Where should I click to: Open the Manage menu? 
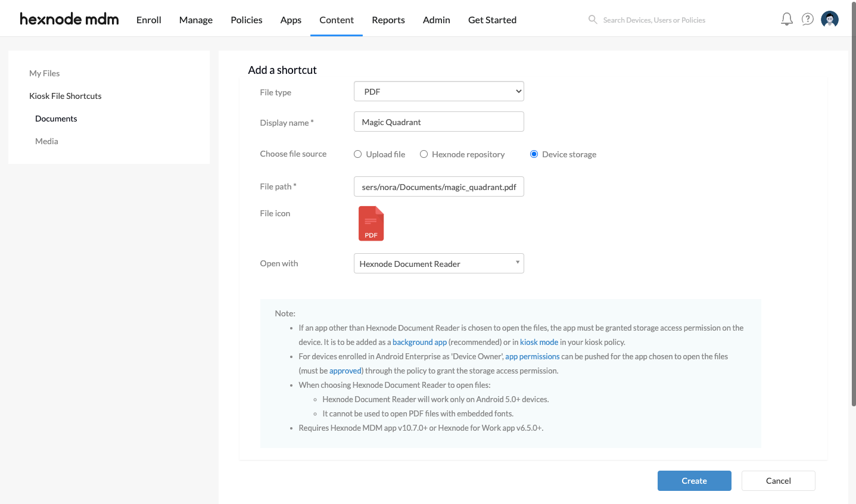click(x=196, y=20)
